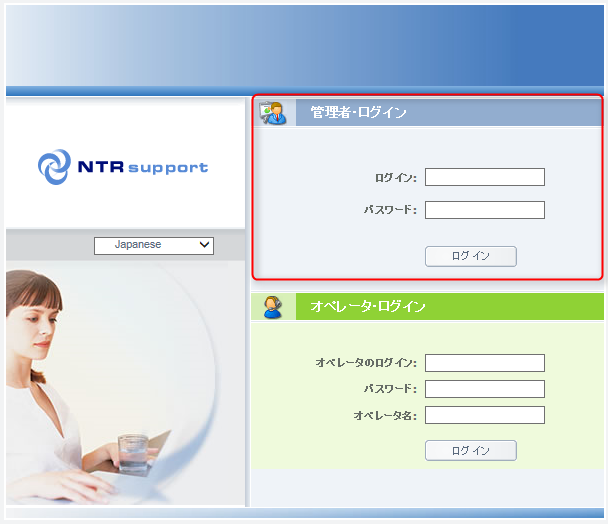
Task: Click the administrator ログイン button
Action: 471,256
